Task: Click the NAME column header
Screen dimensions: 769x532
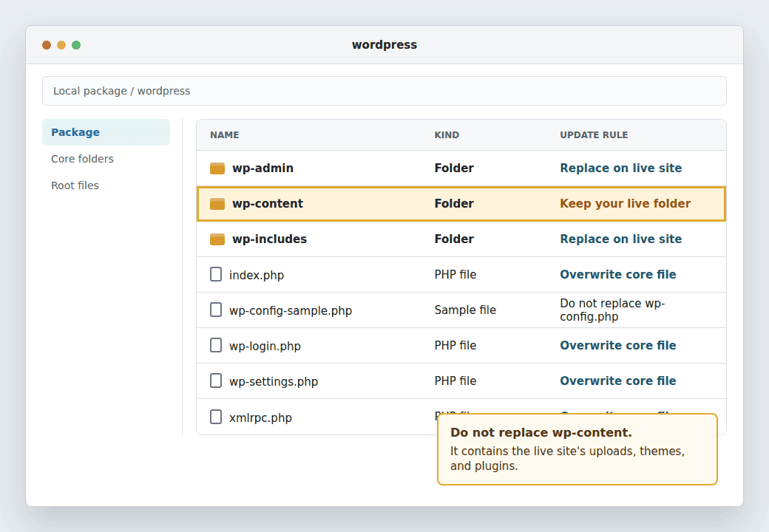Action: (225, 134)
